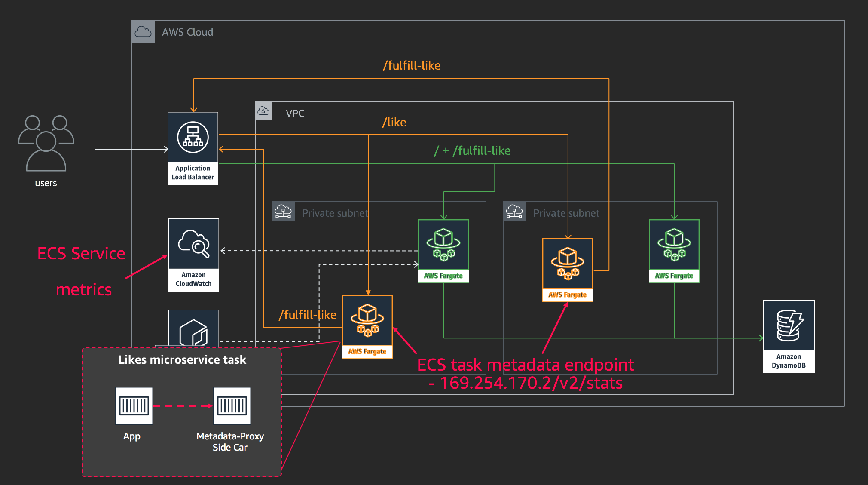Click the 'ECS Service' red text
The width and height of the screenshot is (868, 485).
[81, 254]
